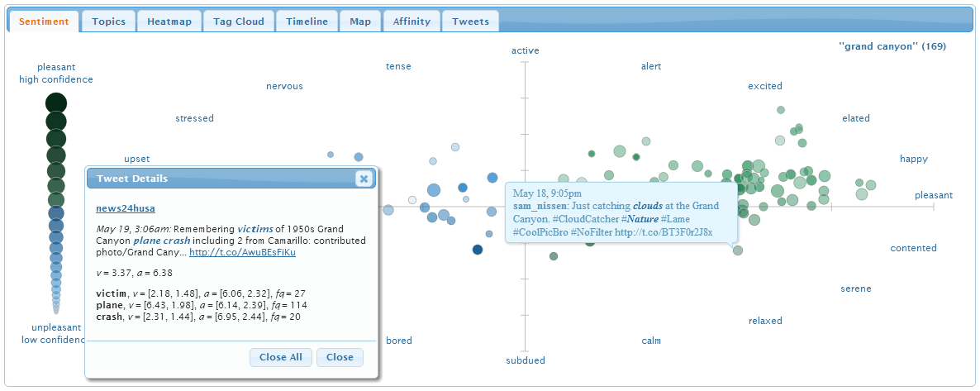Click the rightmost green circle near pleasant

(871, 184)
